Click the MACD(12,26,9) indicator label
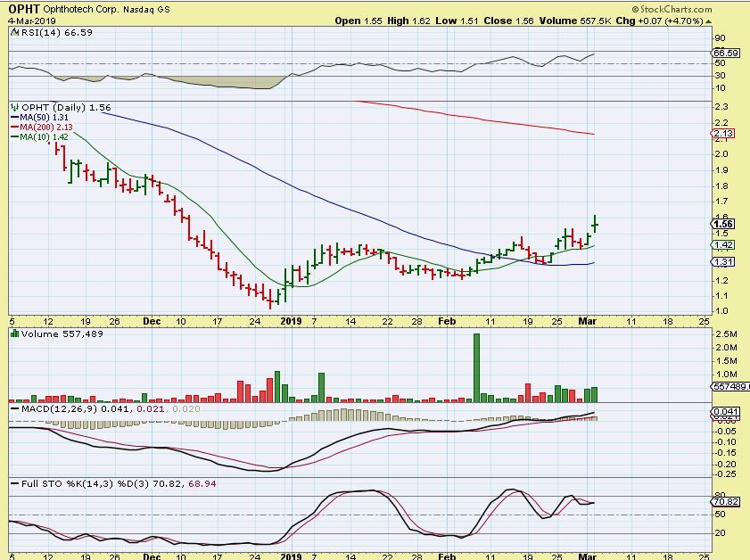This screenshot has width=750, height=560. tap(59, 409)
